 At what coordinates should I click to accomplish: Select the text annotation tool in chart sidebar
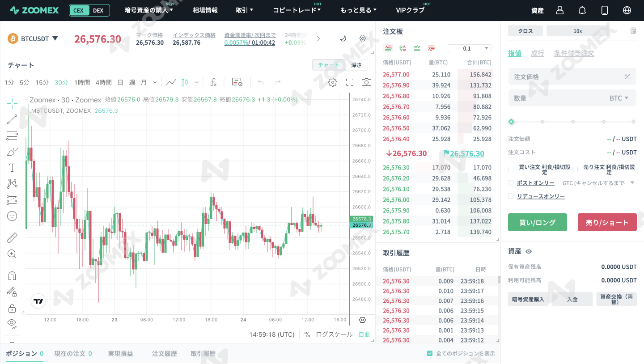[12, 168]
